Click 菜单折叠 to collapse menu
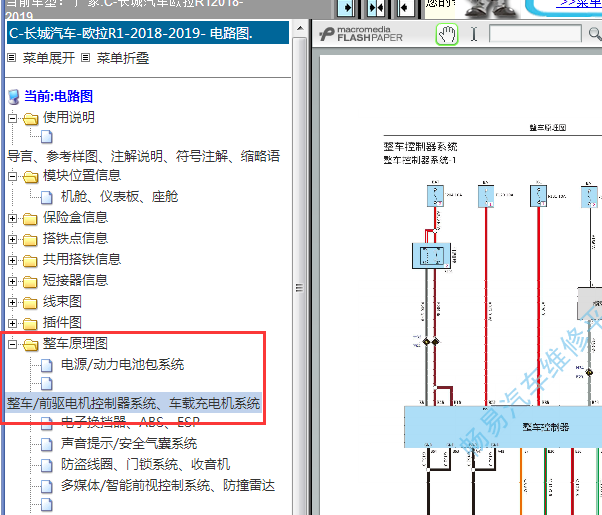This screenshot has height=515, width=602. (x=122, y=58)
